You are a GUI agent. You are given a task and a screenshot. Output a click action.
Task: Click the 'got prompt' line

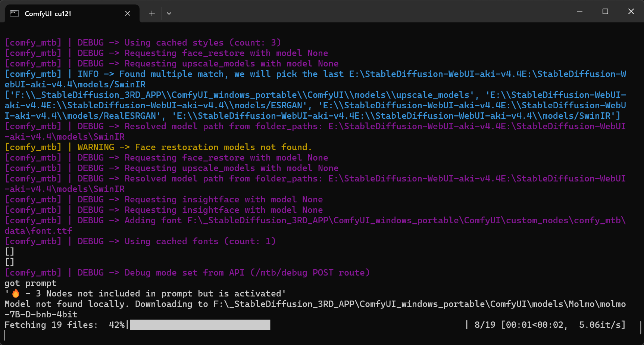[x=31, y=283]
